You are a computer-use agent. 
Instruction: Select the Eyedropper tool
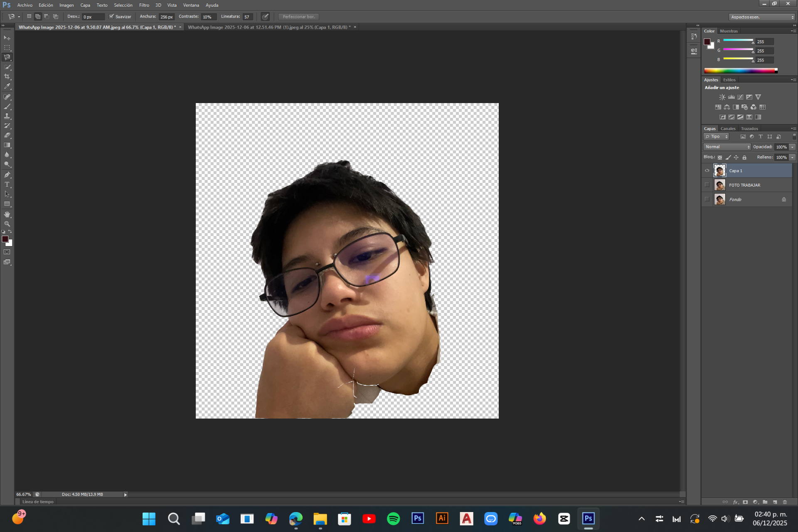7,86
